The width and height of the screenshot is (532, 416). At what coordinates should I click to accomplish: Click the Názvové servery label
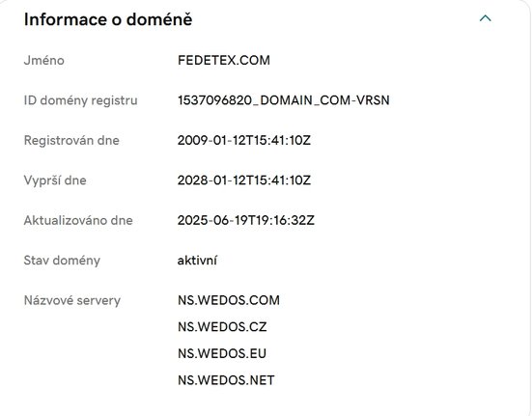coord(72,300)
